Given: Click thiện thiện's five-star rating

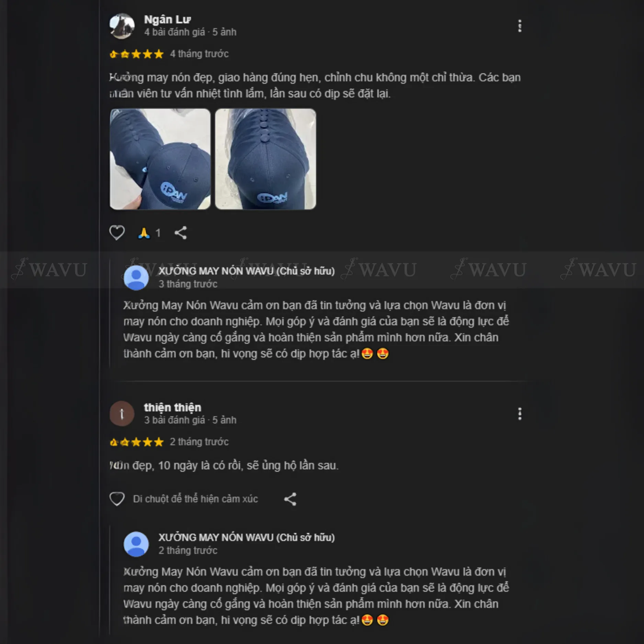Looking at the screenshot, I should click(x=136, y=442).
